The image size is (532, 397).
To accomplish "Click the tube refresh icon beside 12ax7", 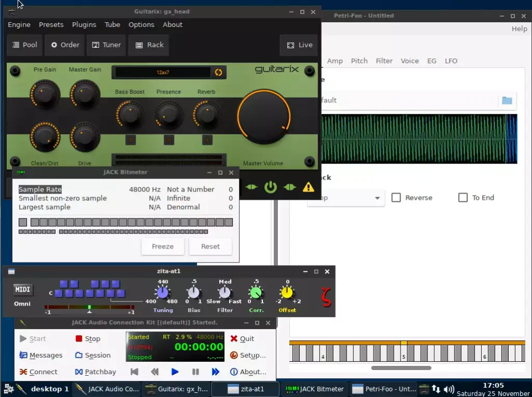I will point(219,72).
